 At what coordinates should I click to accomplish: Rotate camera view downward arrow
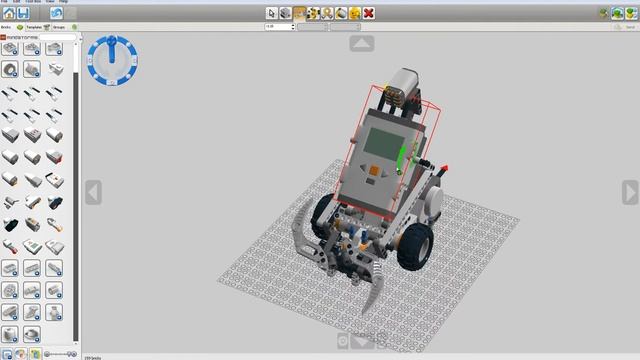point(362,341)
